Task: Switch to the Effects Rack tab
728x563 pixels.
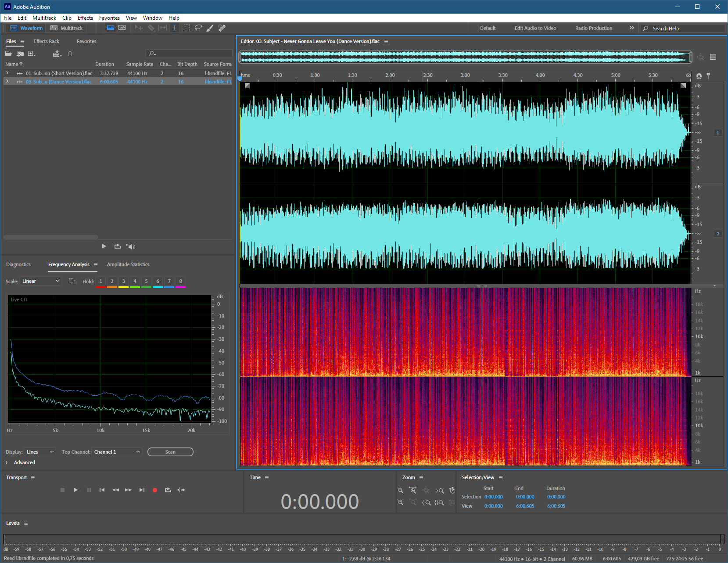Action: pos(47,41)
